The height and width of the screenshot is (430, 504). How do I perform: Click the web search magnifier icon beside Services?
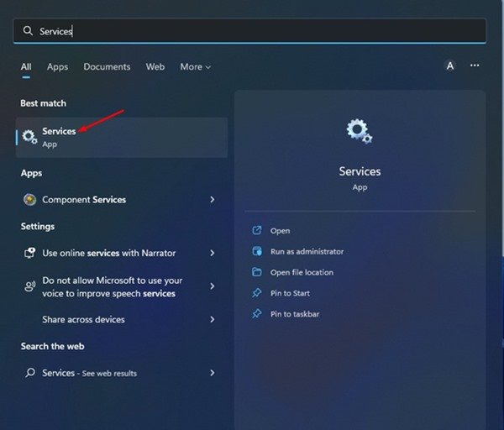(30, 373)
